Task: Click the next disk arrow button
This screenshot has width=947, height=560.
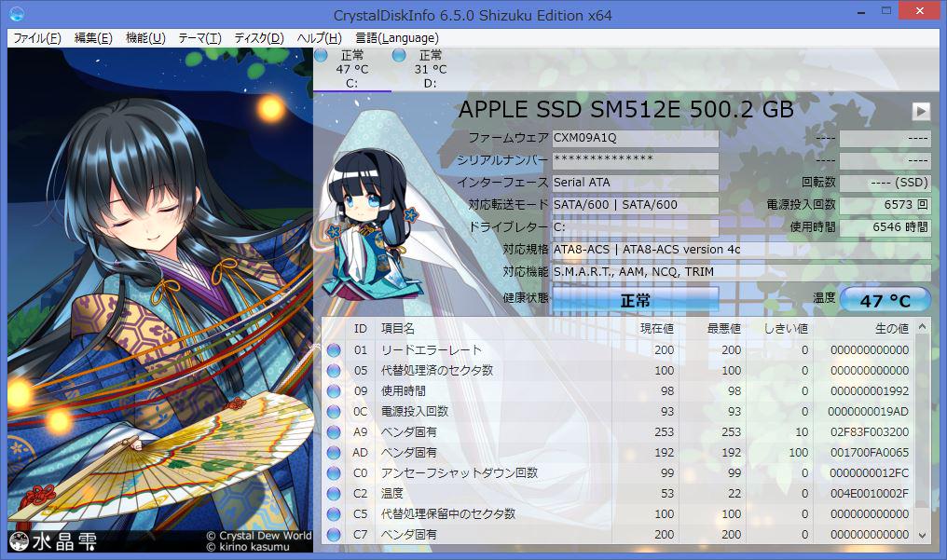Action: [x=921, y=111]
